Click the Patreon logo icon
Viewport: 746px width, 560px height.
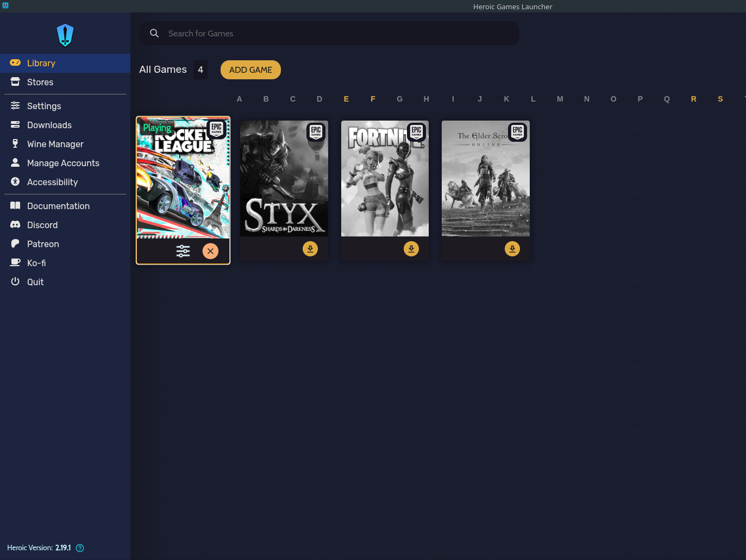click(x=15, y=243)
